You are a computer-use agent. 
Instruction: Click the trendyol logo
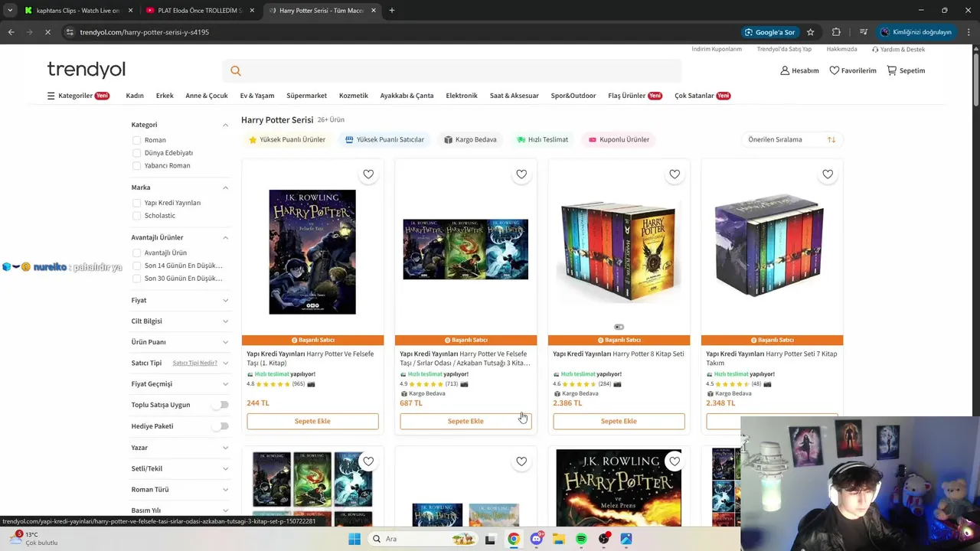pos(86,70)
